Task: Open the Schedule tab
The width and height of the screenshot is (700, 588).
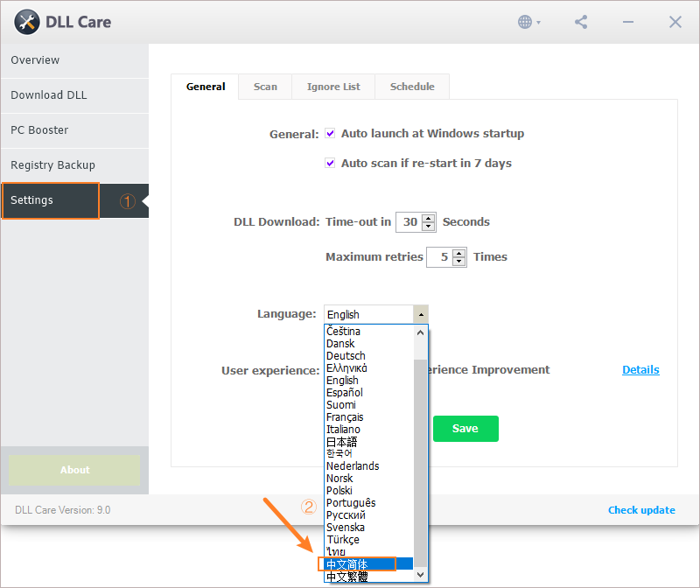Action: tap(412, 87)
